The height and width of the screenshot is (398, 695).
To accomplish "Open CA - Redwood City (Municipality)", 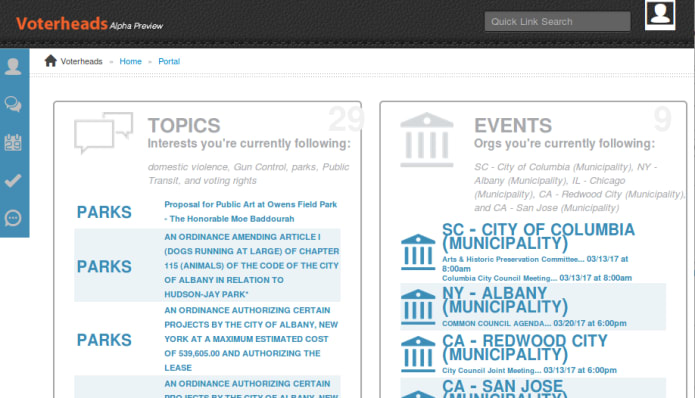I will (x=525, y=347).
